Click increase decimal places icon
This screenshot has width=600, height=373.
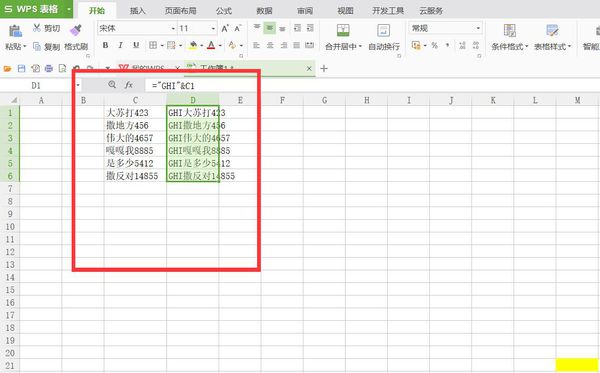pyautogui.click(x=462, y=46)
